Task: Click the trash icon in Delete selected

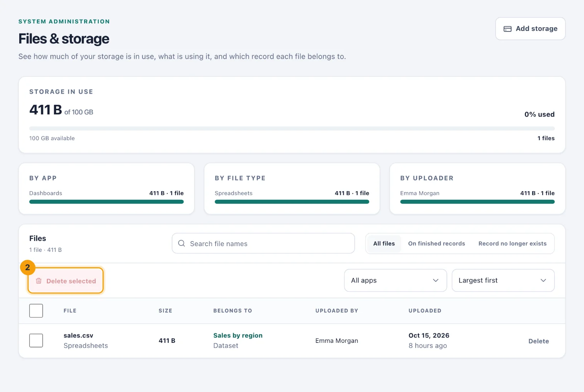Action: point(39,281)
